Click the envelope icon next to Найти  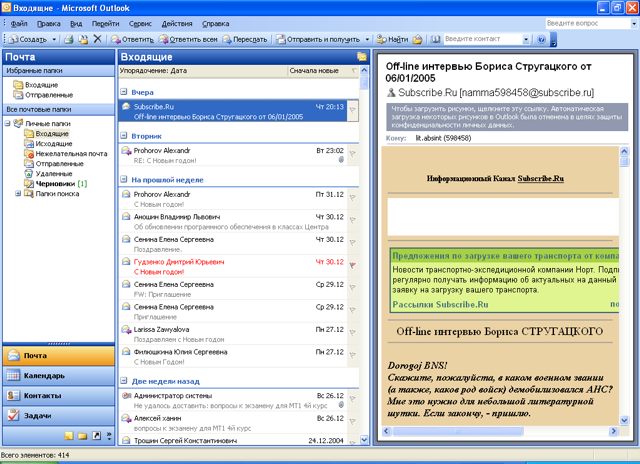pyautogui.click(x=417, y=39)
